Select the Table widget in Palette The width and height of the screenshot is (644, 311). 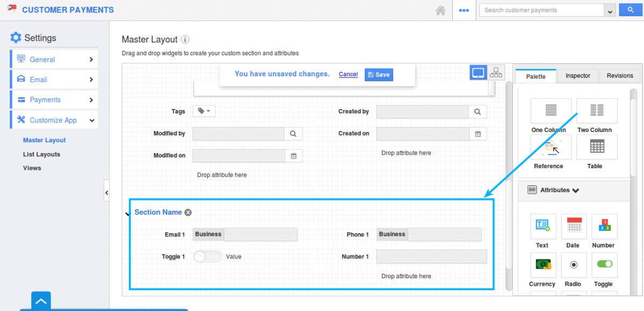point(597,147)
